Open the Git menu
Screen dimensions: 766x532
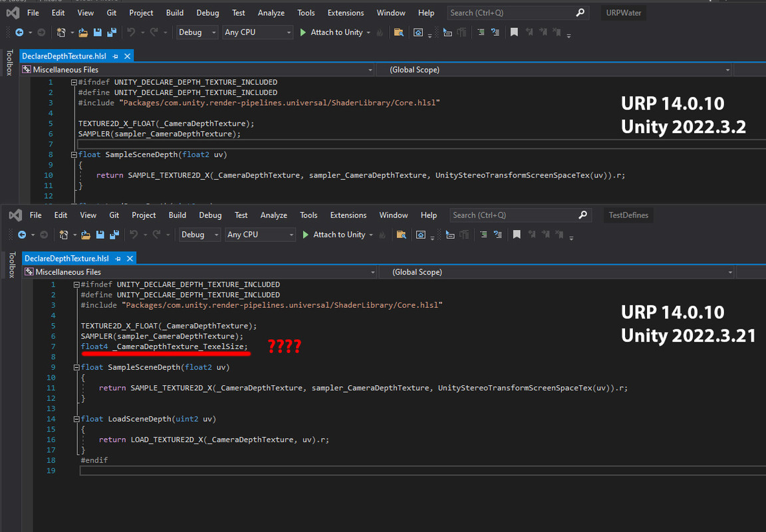tap(111, 12)
